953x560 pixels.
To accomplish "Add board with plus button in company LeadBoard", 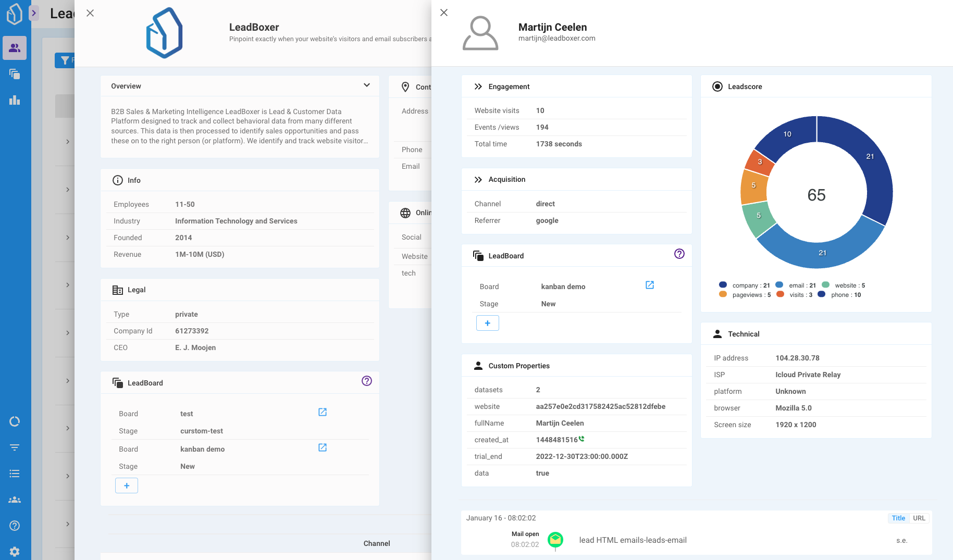I will [127, 486].
